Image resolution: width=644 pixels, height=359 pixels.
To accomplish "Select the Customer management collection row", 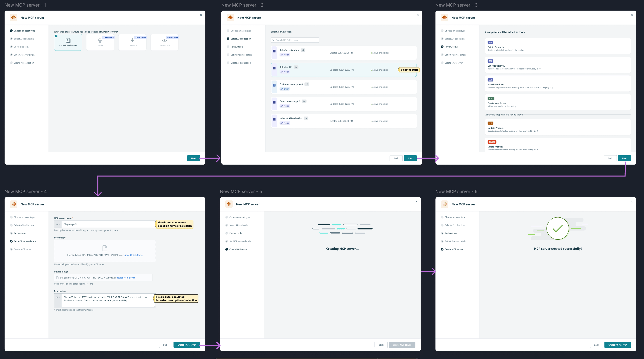I will pyautogui.click(x=344, y=87).
